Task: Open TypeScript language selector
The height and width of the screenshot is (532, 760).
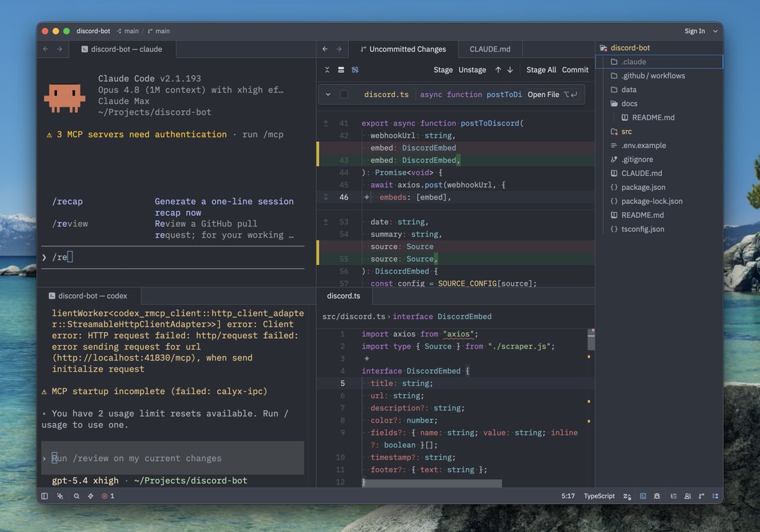Action: click(x=599, y=496)
